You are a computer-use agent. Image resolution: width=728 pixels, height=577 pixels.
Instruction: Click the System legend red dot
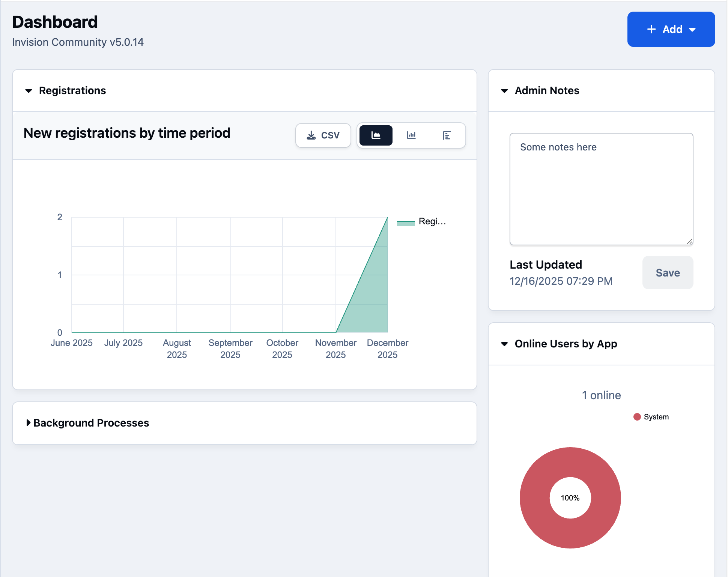[x=637, y=417]
